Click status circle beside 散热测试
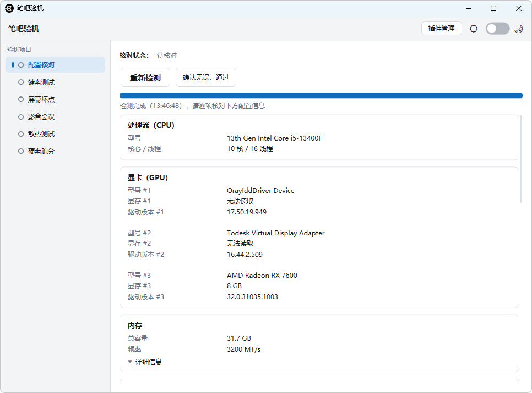This screenshot has height=393, width=532. click(x=21, y=134)
